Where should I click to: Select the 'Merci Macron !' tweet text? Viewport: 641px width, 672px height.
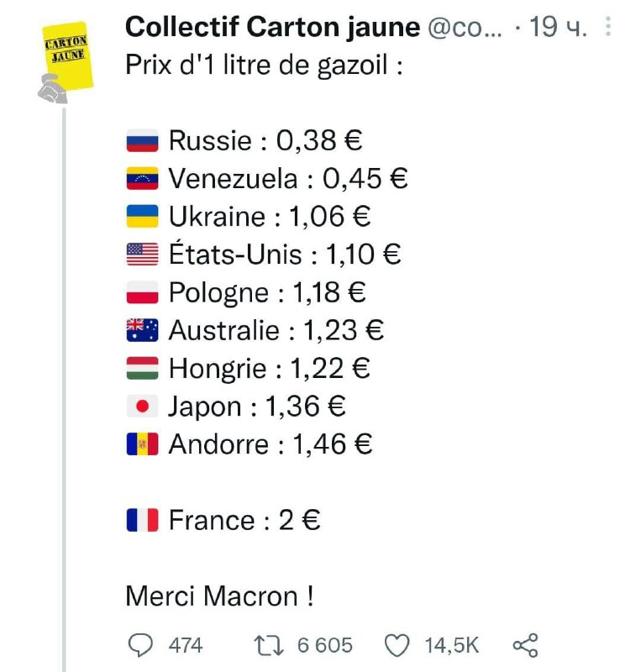[219, 596]
